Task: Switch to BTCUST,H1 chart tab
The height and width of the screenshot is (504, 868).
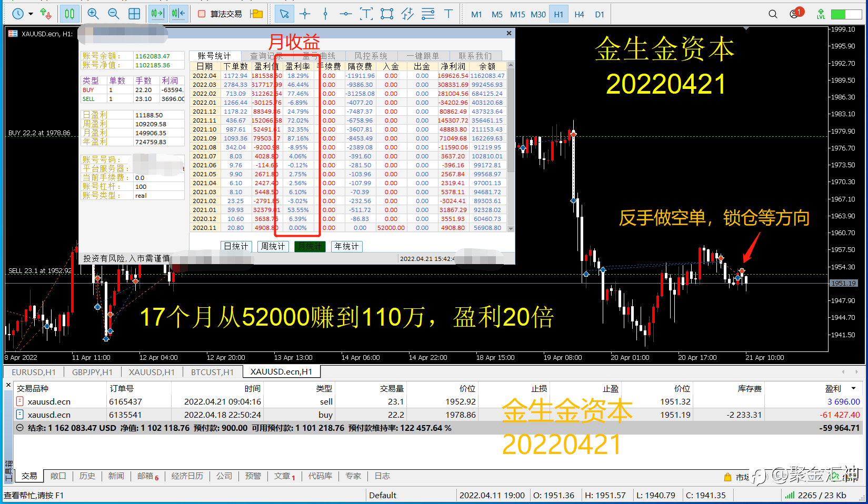Action: 212,372
